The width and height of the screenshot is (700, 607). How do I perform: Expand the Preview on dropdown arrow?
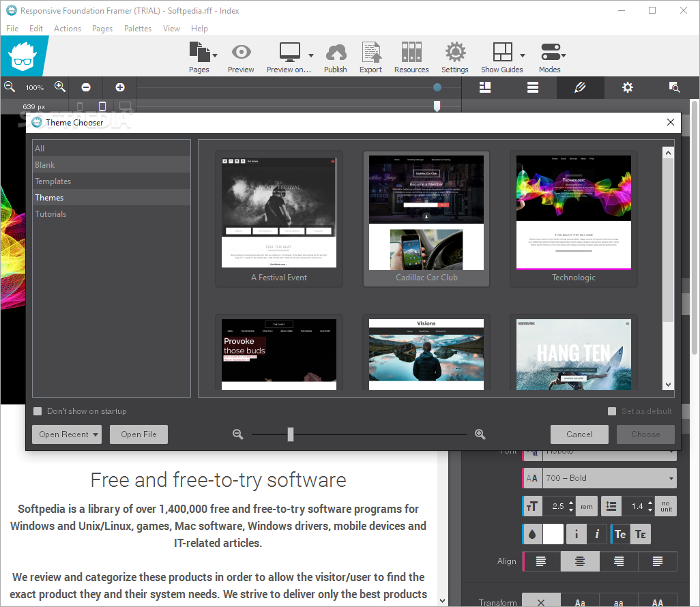pos(311,55)
